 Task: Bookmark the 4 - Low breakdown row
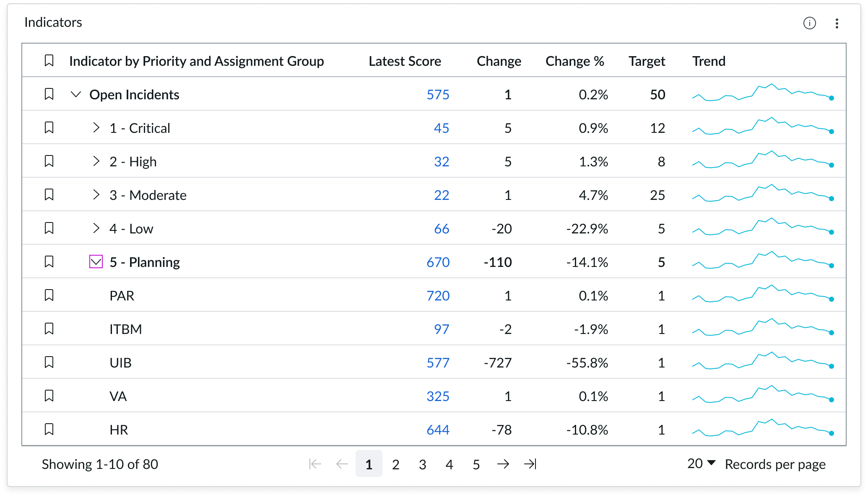coord(49,228)
